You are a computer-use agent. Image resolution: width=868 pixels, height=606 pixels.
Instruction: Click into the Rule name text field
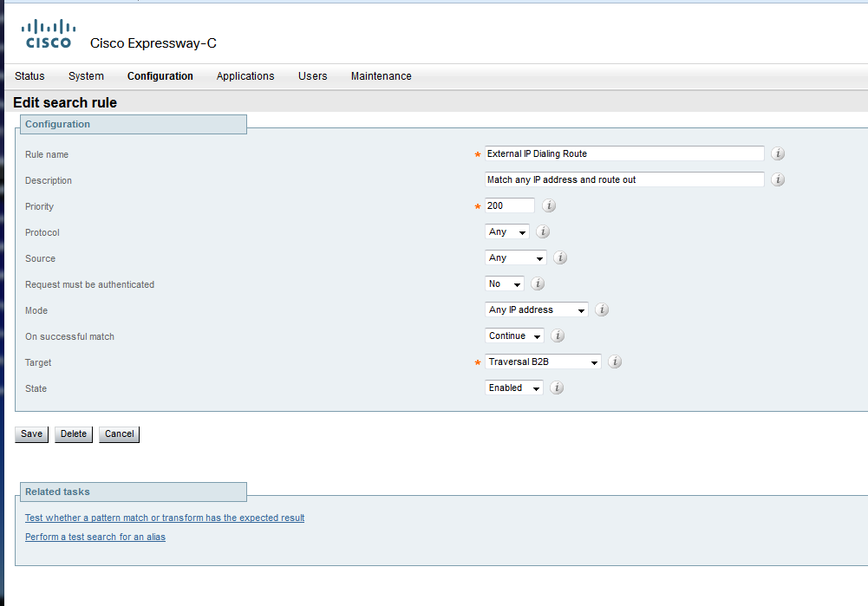[624, 153]
